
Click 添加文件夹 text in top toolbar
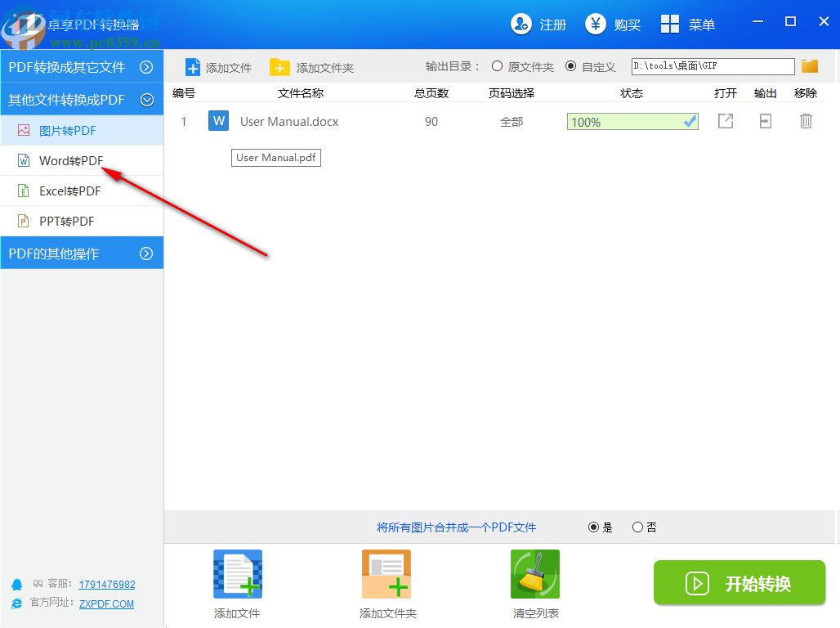click(325, 68)
